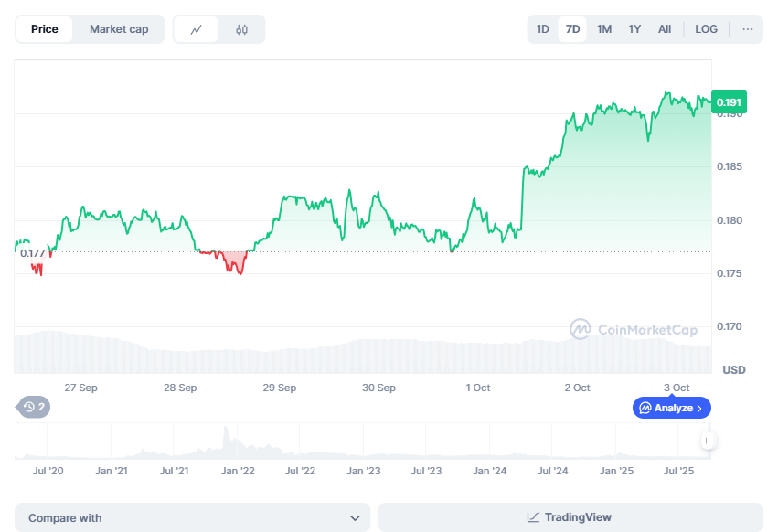Image resolution: width=778 pixels, height=532 pixels.
Task: Grab the range selector pause handle
Action: pyautogui.click(x=707, y=442)
